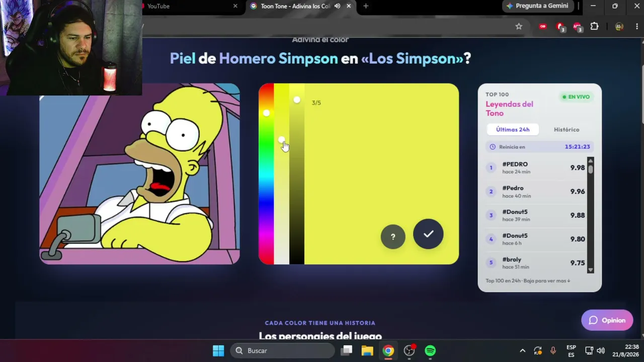This screenshot has width=644, height=362.
Task: Click the brightness strip handle near 3/5
Action: 297,100
